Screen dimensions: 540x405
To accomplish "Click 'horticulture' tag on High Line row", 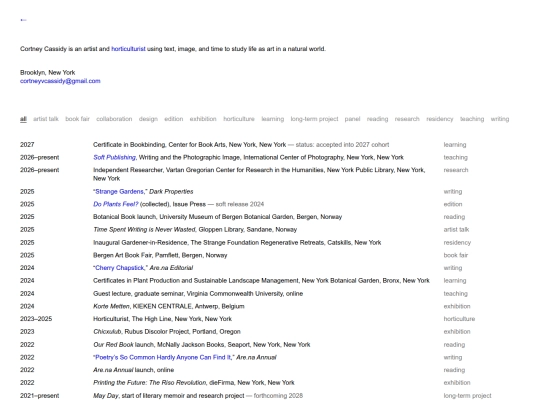I will 459,319.
